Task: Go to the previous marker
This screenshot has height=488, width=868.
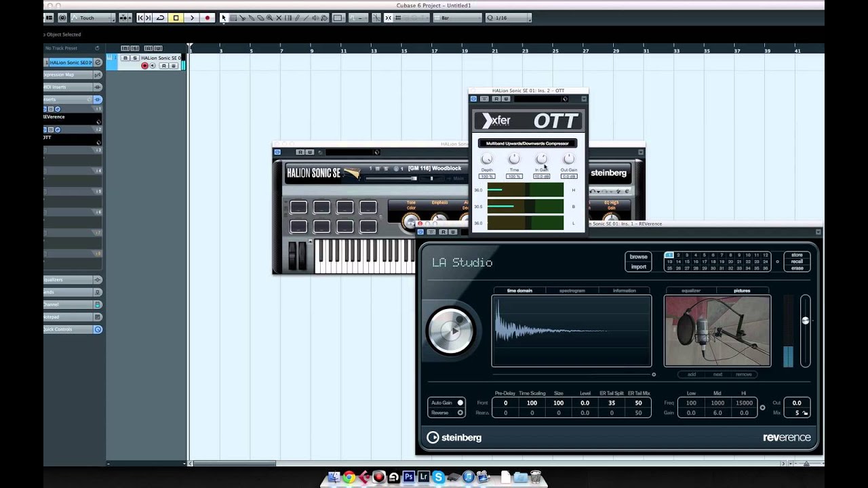Action: pos(140,18)
